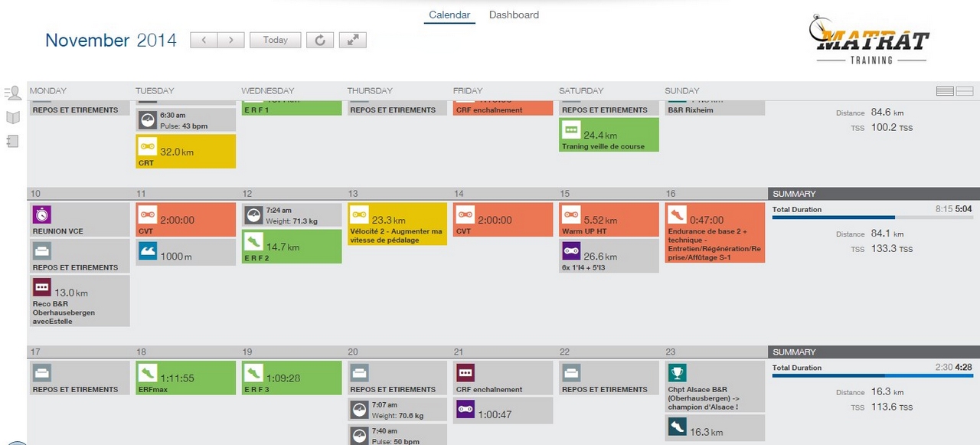980x445 pixels.
Task: Jump to Today in calendar
Action: coord(275,40)
